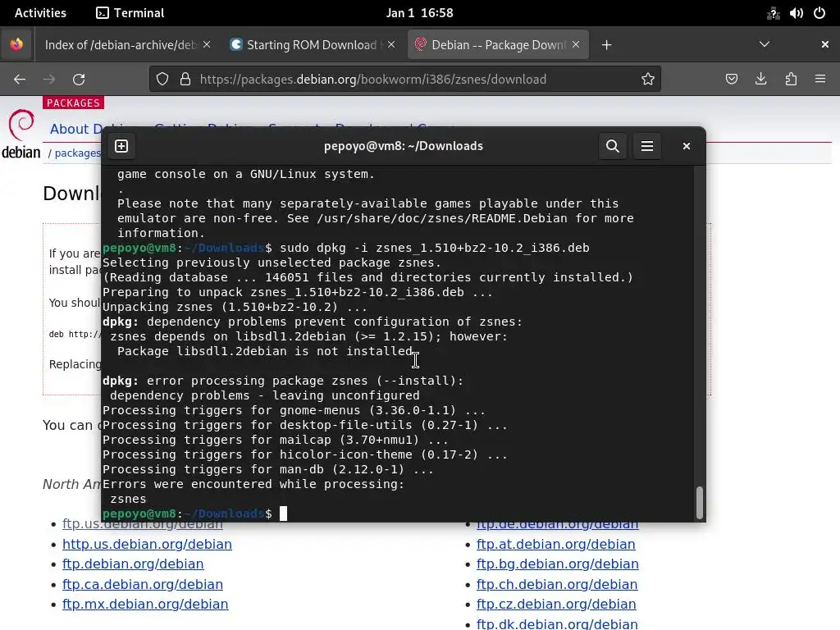The height and width of the screenshot is (630, 840).
Task: Open the clock and calendar panel
Action: tap(419, 13)
